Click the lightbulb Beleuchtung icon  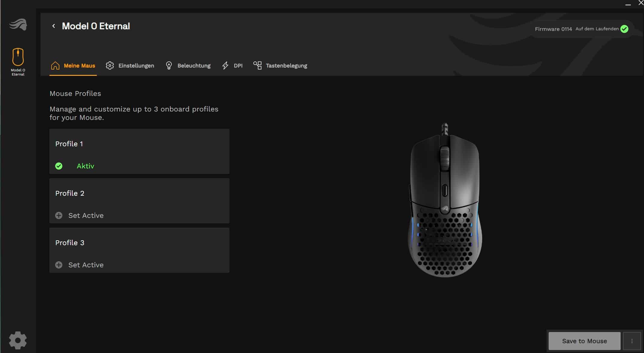[x=169, y=66]
